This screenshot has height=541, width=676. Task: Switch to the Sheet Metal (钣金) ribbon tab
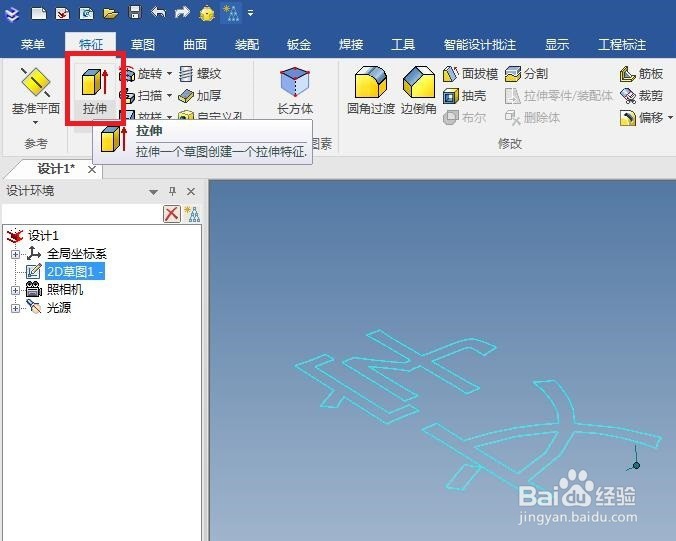[x=299, y=44]
